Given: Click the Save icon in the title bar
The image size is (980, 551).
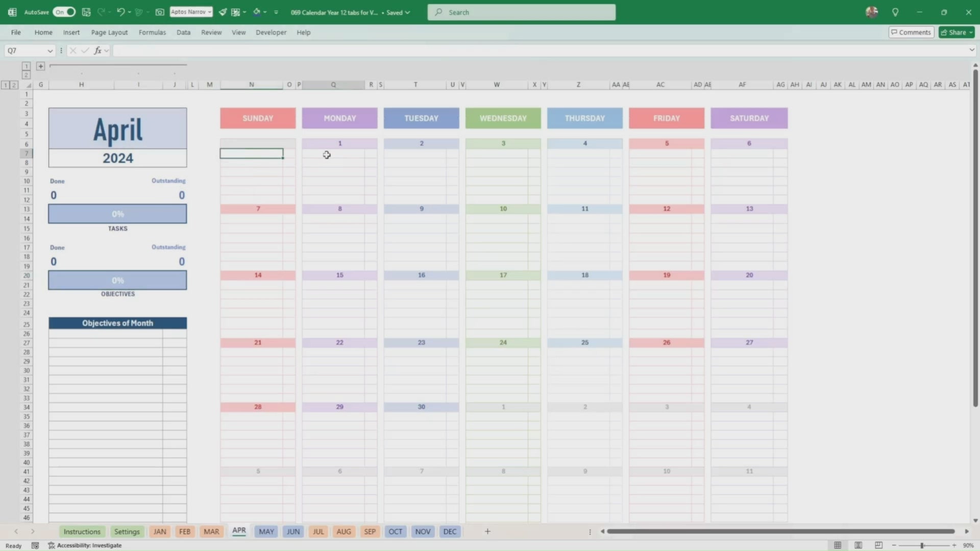Looking at the screenshot, I should 86,12.
